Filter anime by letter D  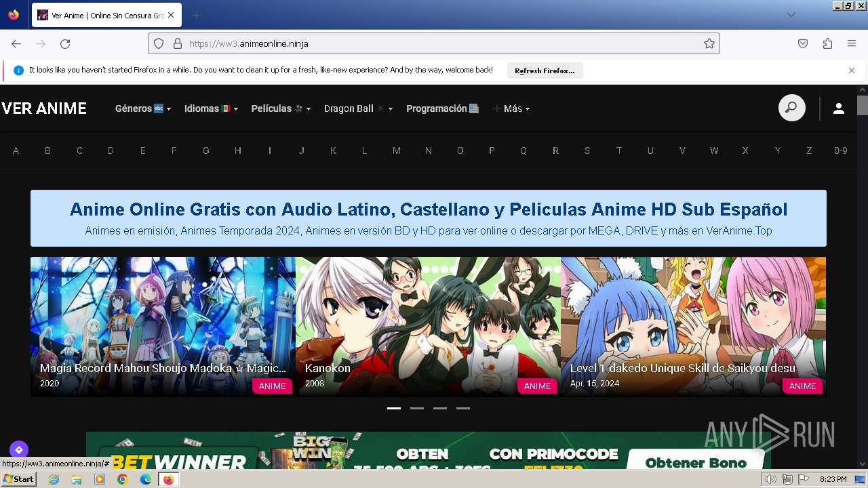click(x=111, y=150)
